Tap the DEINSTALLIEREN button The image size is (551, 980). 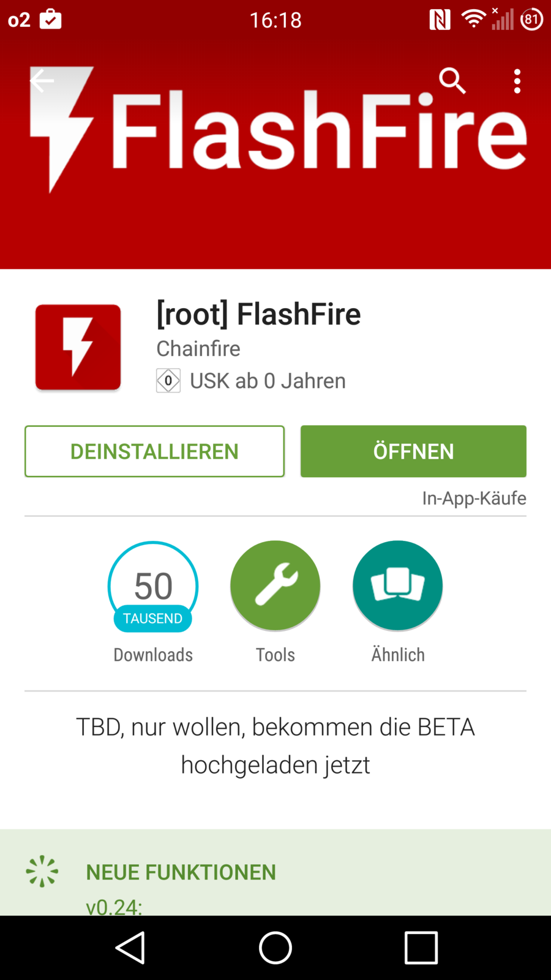[x=154, y=451]
